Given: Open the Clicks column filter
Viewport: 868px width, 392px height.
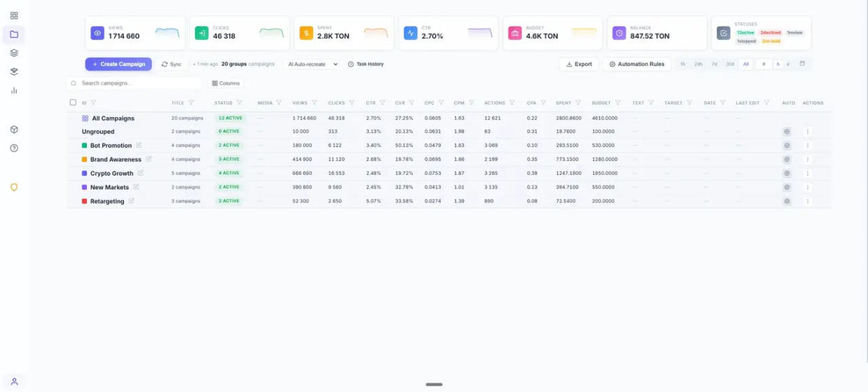Looking at the screenshot, I should [352, 103].
